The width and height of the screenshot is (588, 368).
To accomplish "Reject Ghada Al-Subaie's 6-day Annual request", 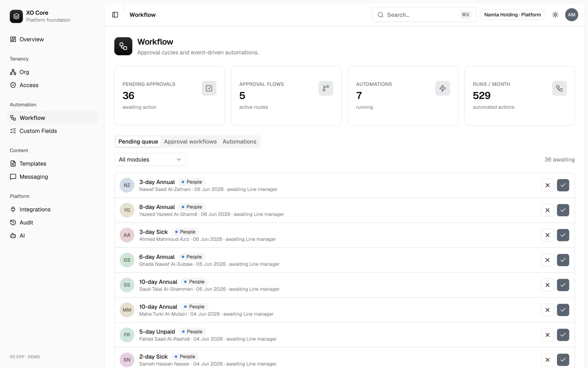I will (548, 260).
